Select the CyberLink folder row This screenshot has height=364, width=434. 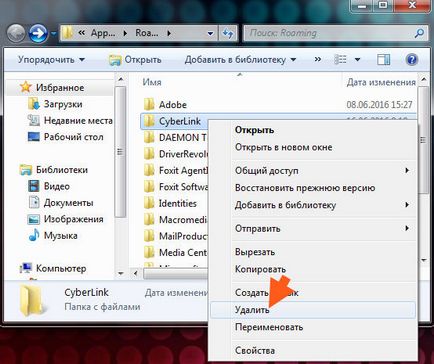[x=174, y=121]
